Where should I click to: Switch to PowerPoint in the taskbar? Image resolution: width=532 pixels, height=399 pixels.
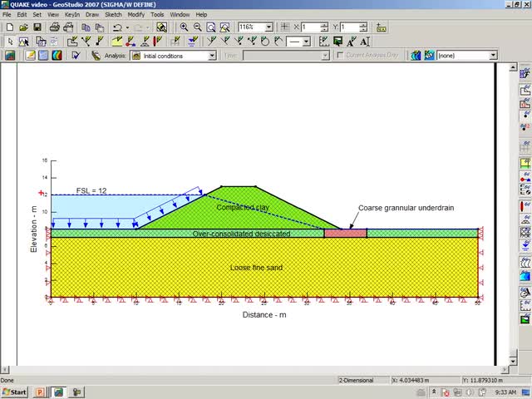39,392
